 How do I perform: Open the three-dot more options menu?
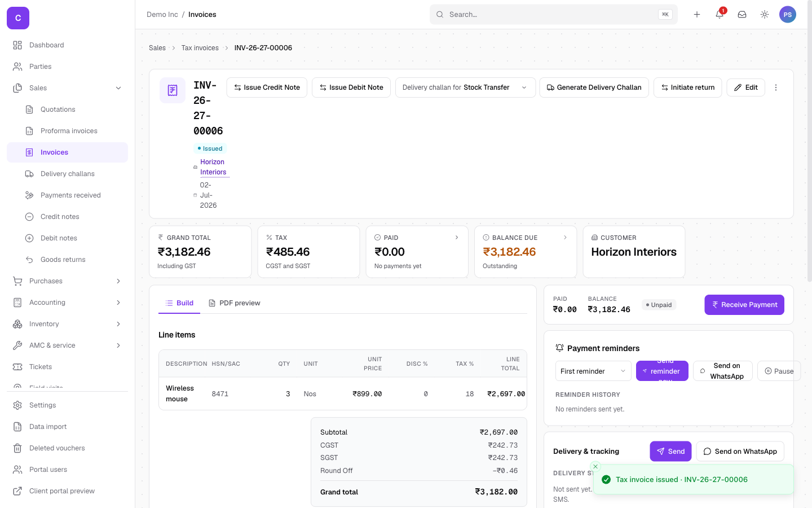[x=776, y=87]
